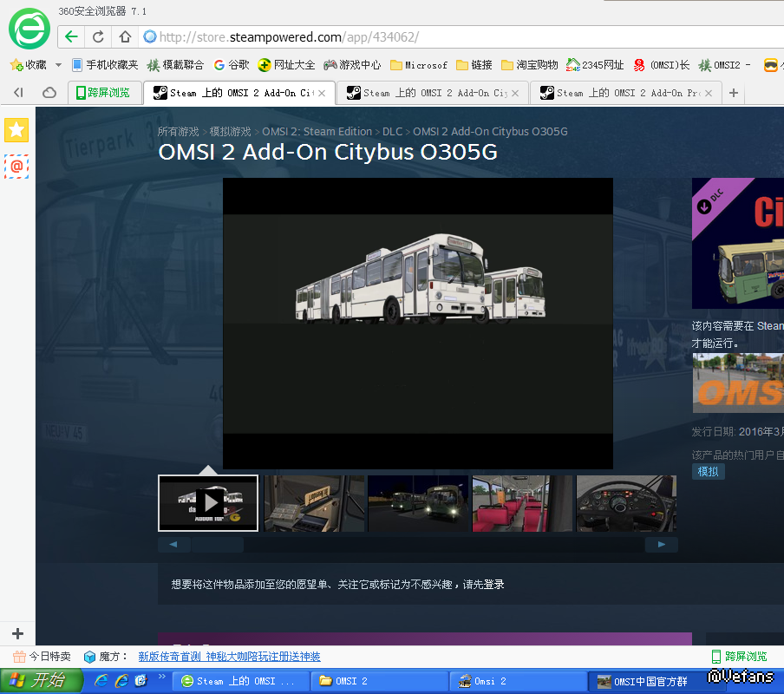Open OMSI 2: Steam Edition breadcrumb link
The width and height of the screenshot is (784, 694).
click(x=317, y=132)
